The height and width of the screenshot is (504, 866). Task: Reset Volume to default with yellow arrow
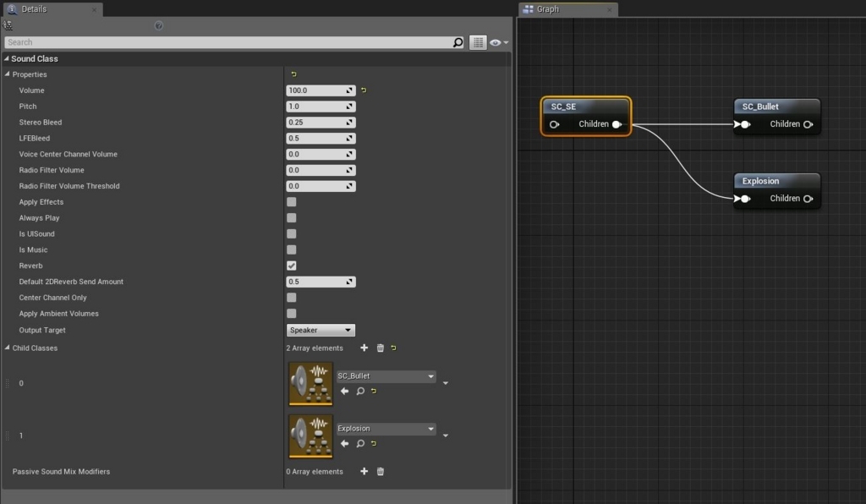[x=362, y=90]
